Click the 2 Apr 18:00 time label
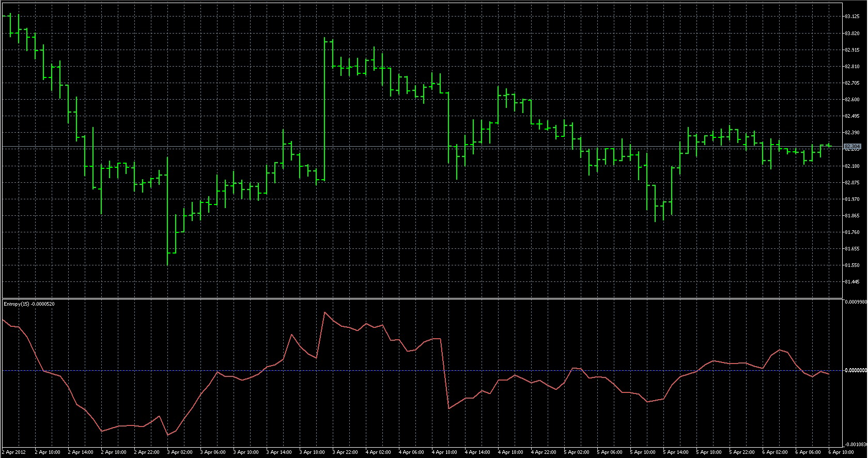Screen dimensions: 868x458 tap(114, 452)
